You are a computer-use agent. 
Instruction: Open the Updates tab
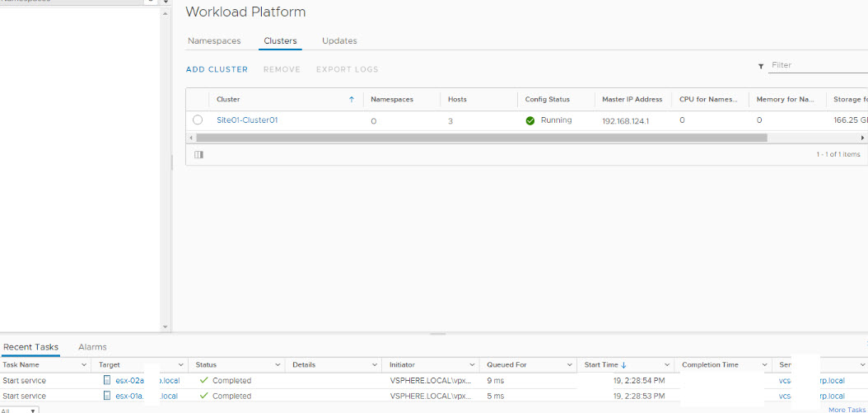click(x=339, y=40)
